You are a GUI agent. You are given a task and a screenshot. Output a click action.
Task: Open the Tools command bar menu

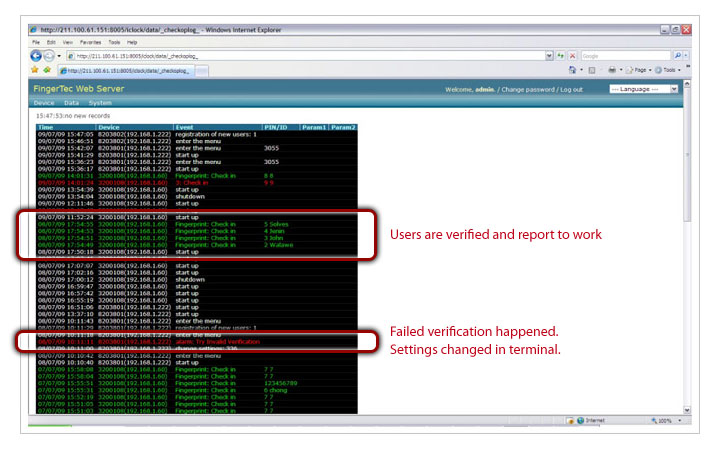pyautogui.click(x=668, y=70)
